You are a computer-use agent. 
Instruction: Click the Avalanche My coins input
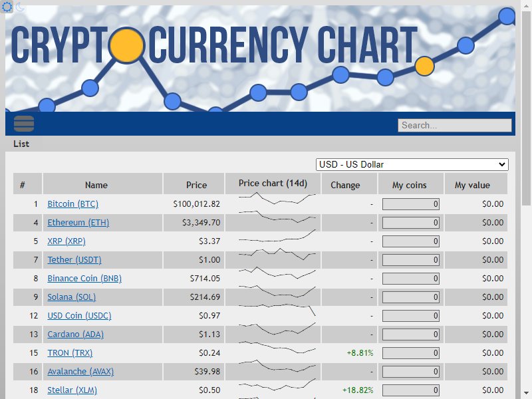click(x=411, y=372)
